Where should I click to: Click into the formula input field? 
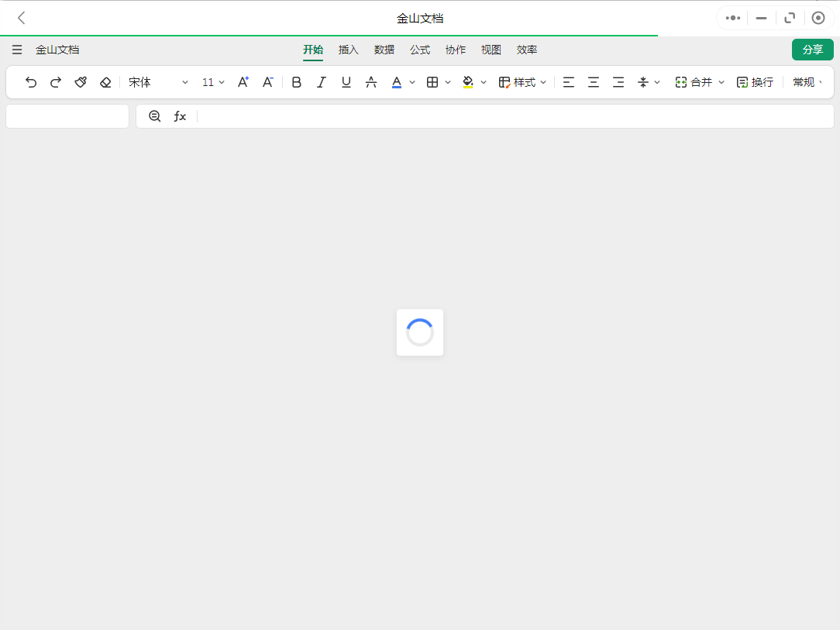pos(515,116)
